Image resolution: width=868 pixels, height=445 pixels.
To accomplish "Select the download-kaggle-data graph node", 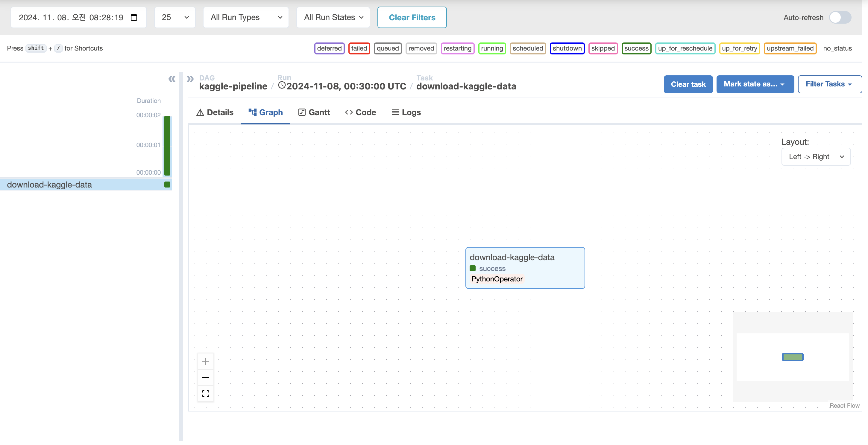I will [x=525, y=268].
